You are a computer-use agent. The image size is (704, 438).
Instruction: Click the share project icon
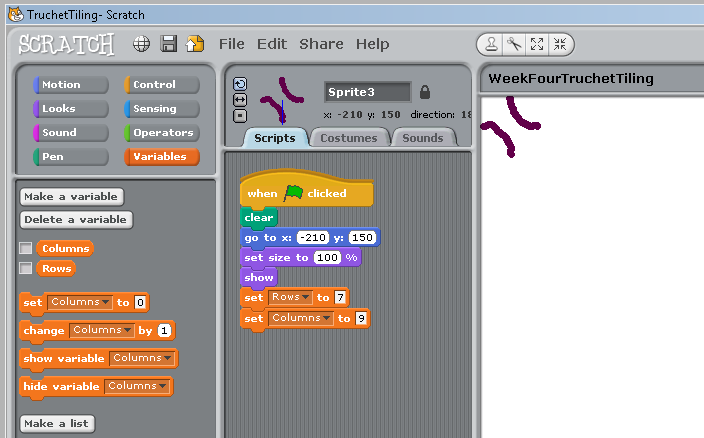tap(194, 44)
